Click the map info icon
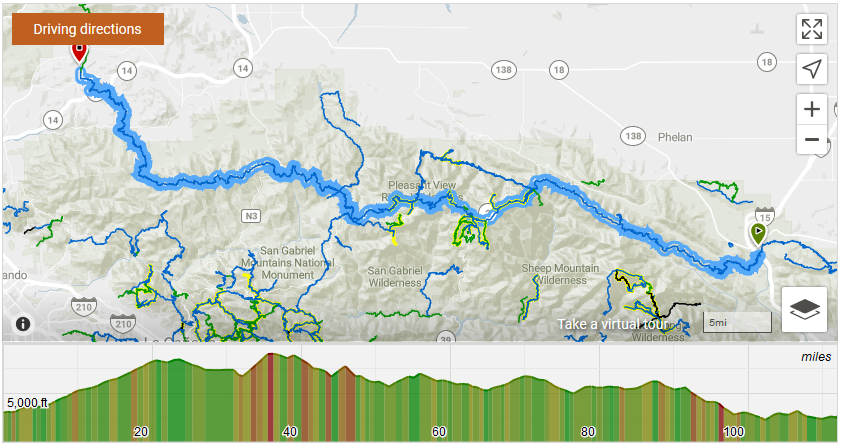842x447 pixels. 23,324
